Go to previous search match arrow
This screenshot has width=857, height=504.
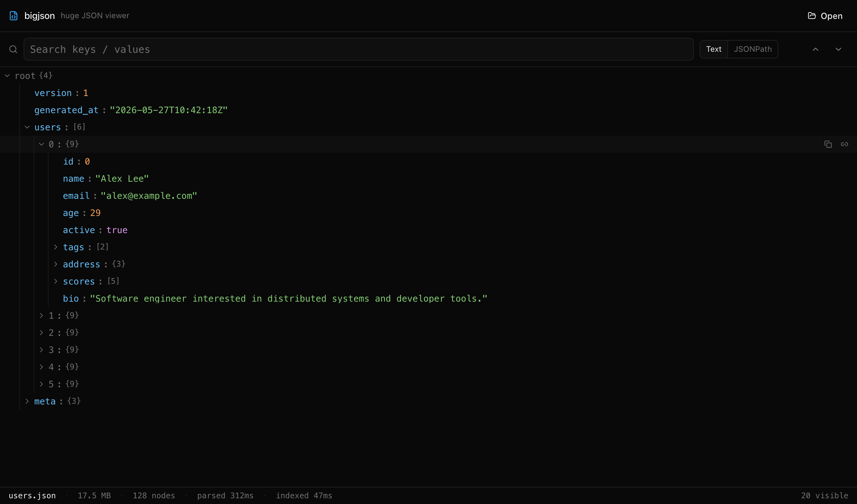(x=816, y=49)
